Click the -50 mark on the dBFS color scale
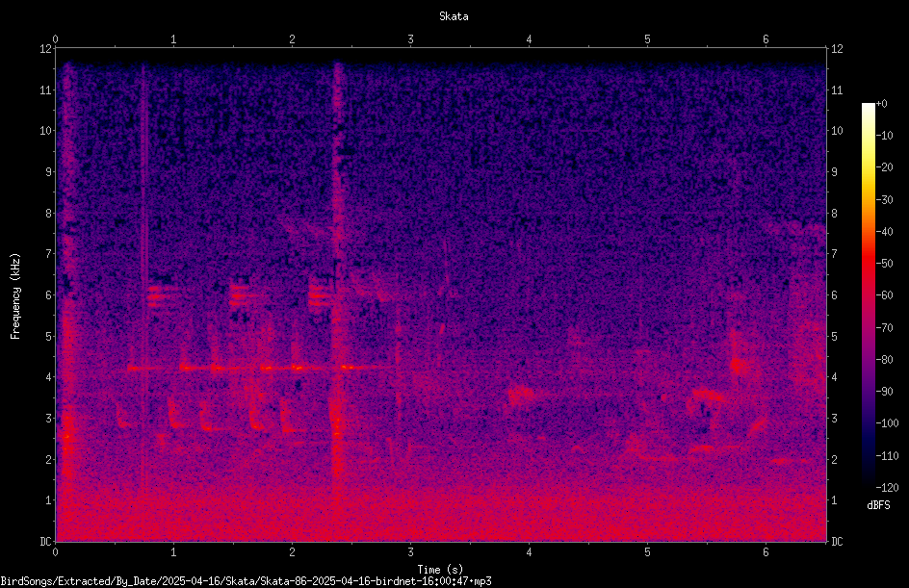Screen dimensions: 909x588 (x=884, y=264)
